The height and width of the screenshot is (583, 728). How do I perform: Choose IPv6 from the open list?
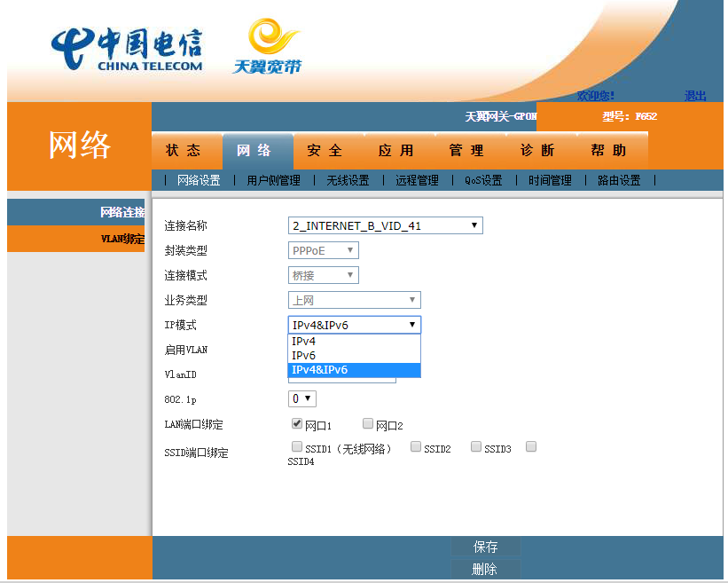click(x=304, y=356)
